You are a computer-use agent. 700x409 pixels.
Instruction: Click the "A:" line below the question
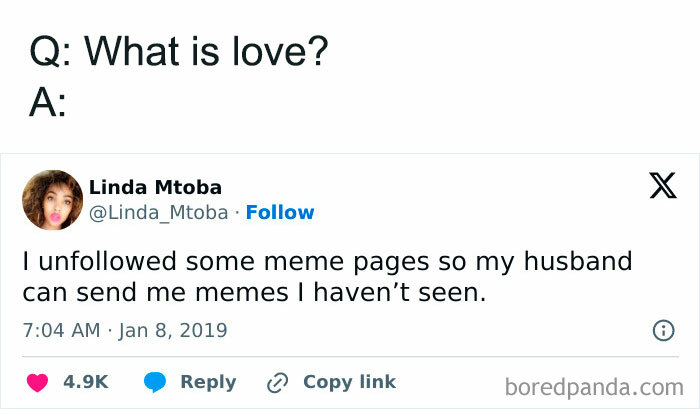(47, 104)
